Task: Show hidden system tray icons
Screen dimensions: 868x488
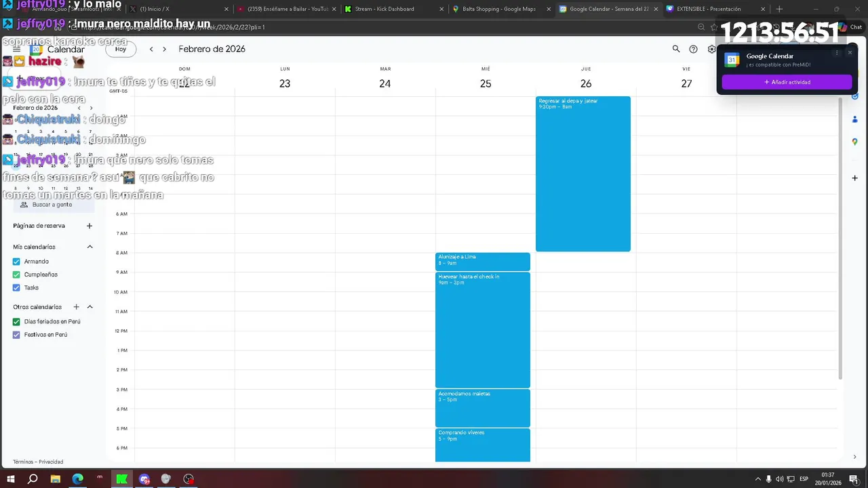Action: 757,479
